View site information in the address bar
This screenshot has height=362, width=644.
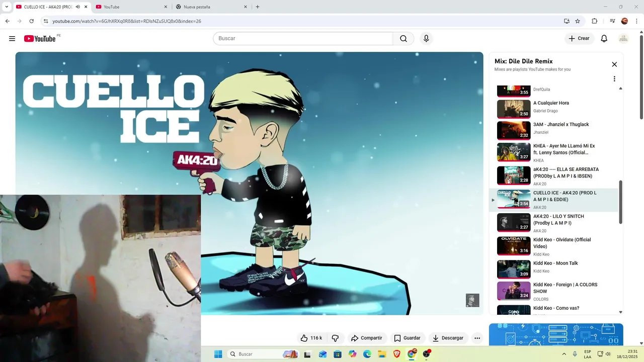[x=46, y=21]
